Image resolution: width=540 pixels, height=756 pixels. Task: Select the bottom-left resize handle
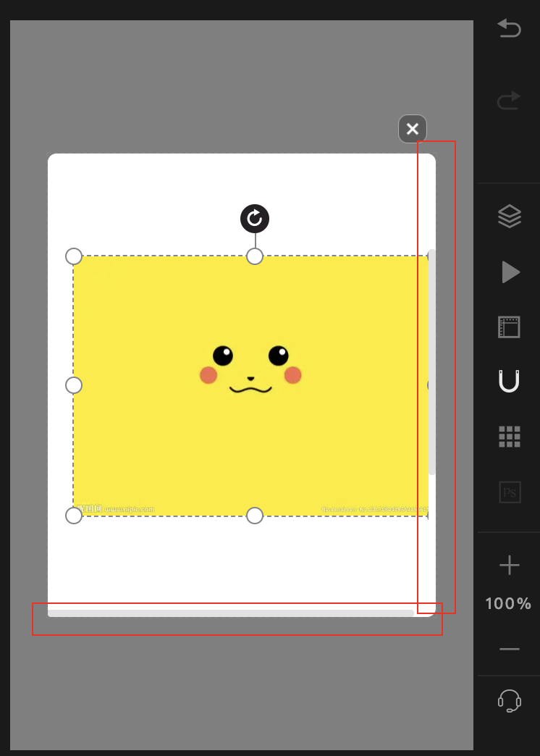click(74, 516)
